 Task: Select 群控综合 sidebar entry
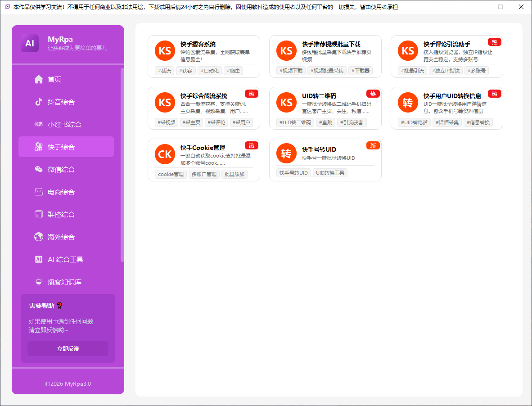66,214
